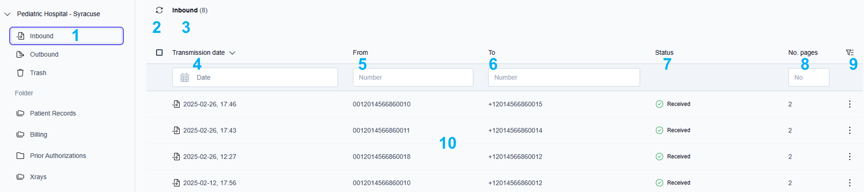Collapse the Pediatric Hospital - Syracuse tree
868x192 pixels.
[7, 14]
